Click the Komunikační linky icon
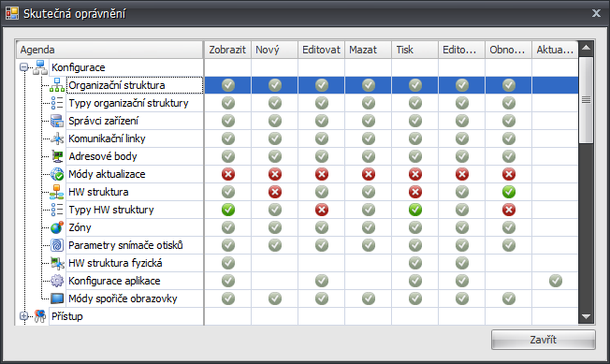 pos(57,138)
